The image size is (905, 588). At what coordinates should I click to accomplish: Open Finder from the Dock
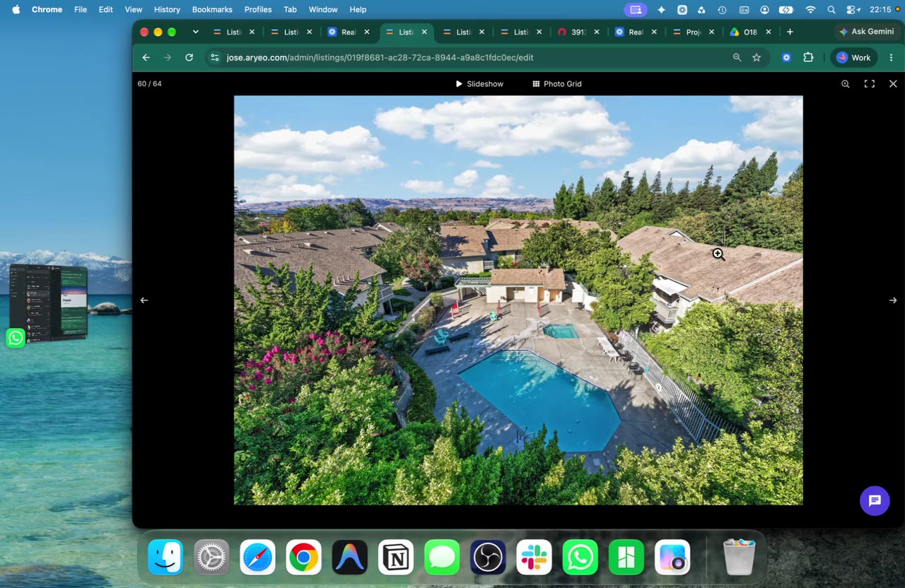(x=165, y=558)
